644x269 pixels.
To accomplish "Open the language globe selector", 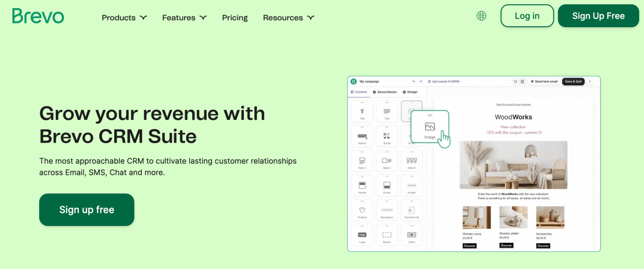I will [481, 16].
